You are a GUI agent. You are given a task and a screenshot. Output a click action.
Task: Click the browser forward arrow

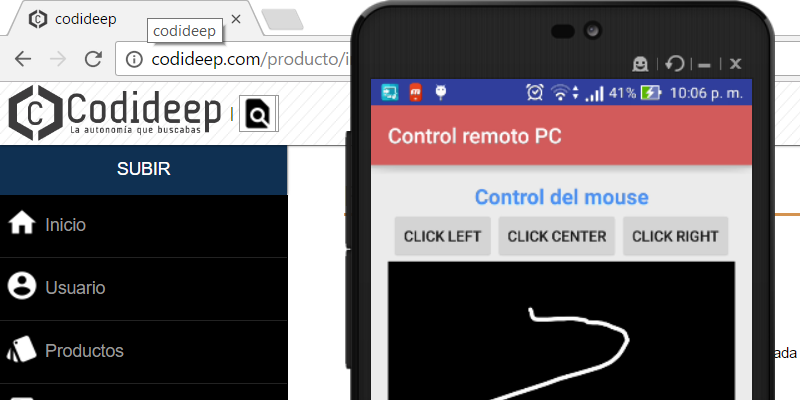pos(58,60)
